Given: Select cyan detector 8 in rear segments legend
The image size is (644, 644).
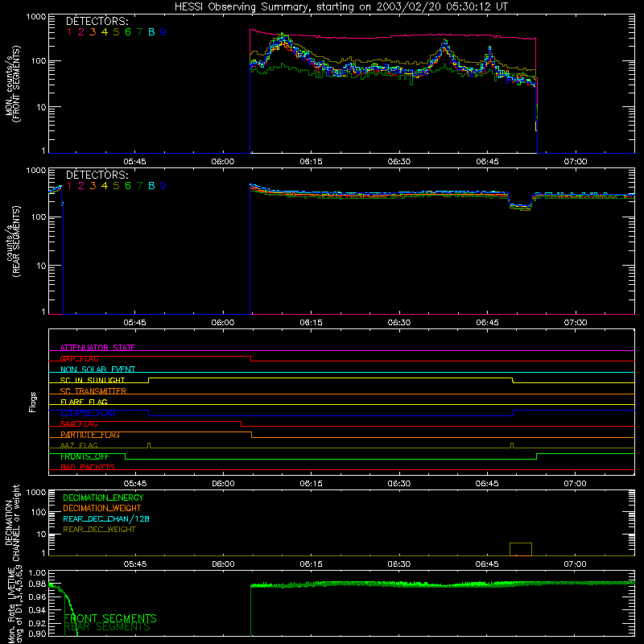Looking at the screenshot, I should pos(151,186).
